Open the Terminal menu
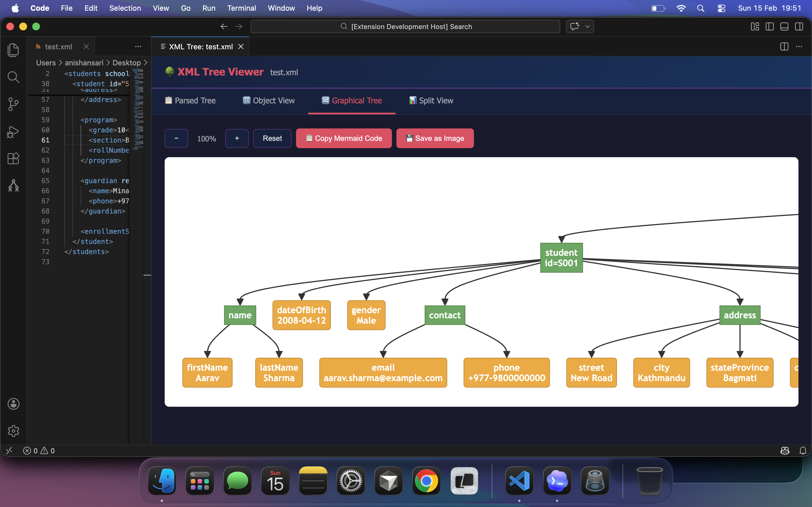 click(x=241, y=8)
